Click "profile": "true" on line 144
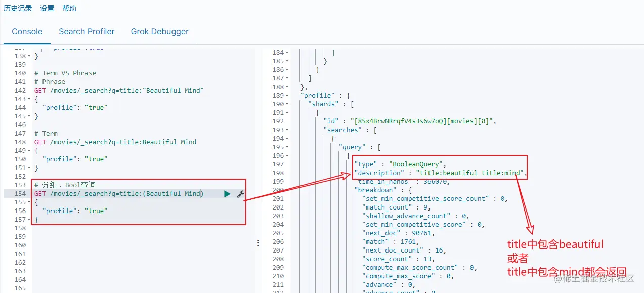The image size is (644, 293). click(75, 108)
